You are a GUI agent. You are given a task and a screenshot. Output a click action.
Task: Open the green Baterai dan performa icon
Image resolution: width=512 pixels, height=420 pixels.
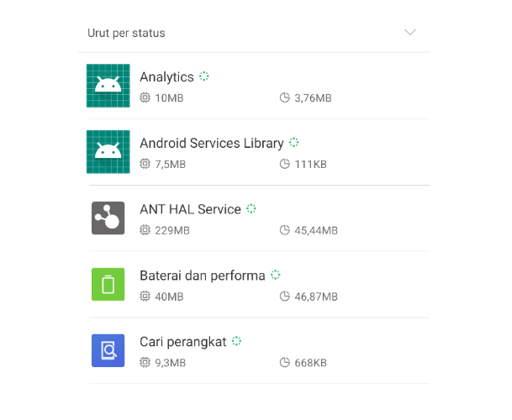(108, 284)
